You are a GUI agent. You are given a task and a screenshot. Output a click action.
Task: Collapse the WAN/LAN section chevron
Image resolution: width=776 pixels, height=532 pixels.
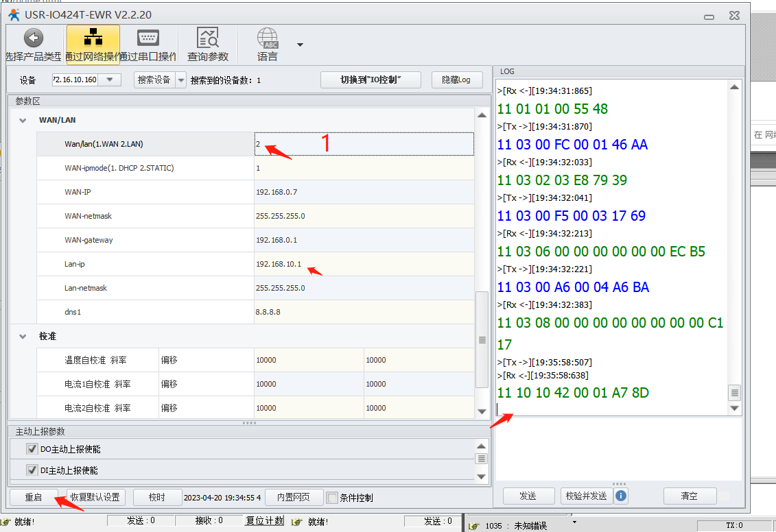coord(23,120)
